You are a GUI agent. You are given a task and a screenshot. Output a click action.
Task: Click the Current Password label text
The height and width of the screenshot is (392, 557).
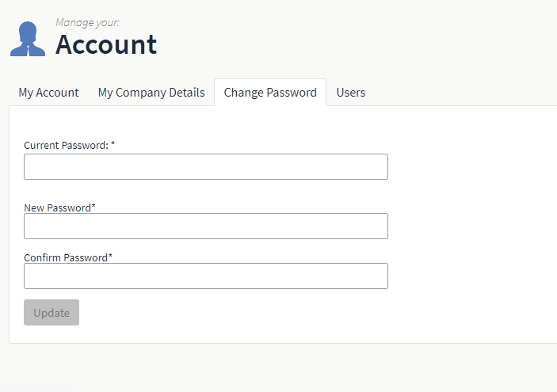pyautogui.click(x=66, y=145)
